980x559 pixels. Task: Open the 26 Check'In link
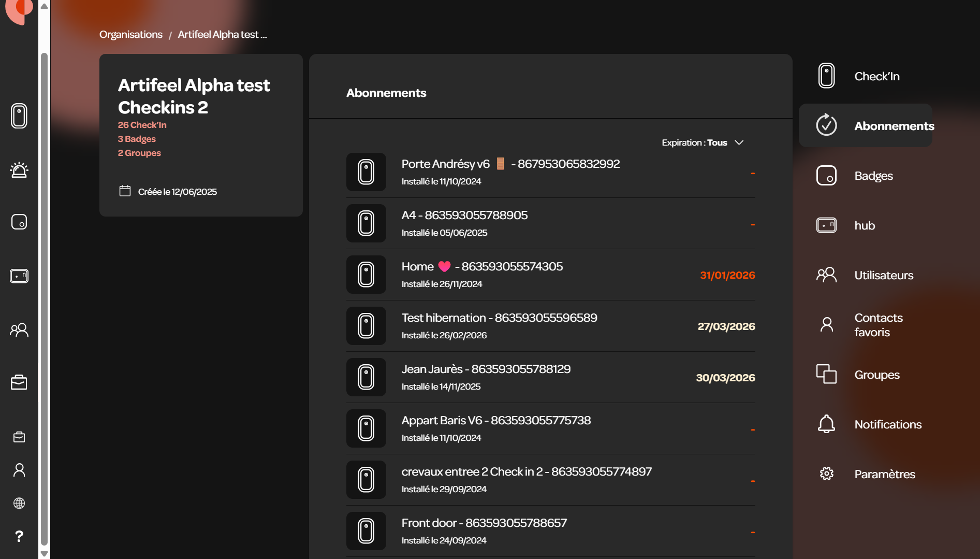tap(142, 125)
